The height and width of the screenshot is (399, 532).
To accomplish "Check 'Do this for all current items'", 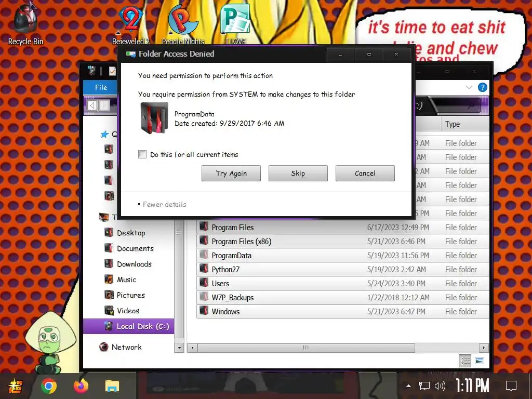I will [142, 154].
